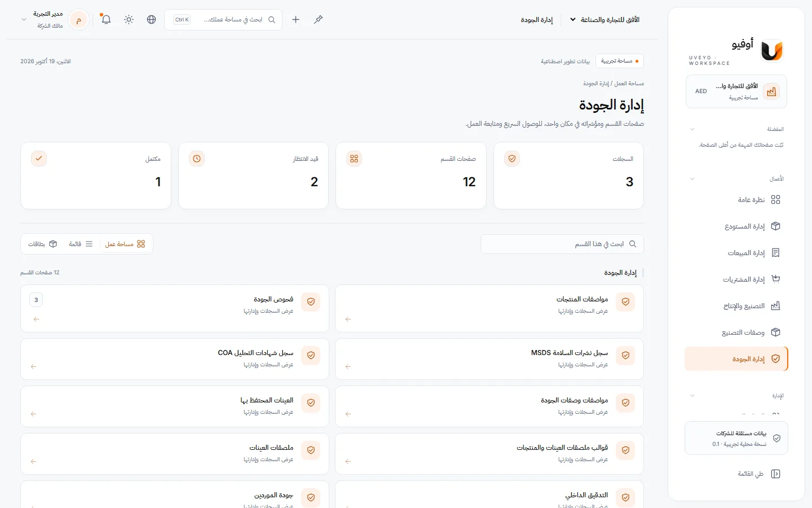Click the arrow on قوالب ملصقات العينات والمنتجات card

tap(348, 462)
